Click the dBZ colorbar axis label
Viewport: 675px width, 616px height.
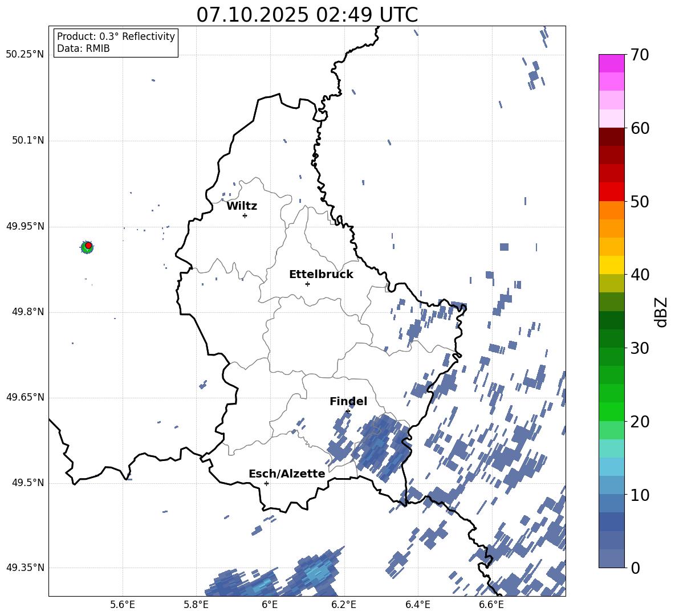click(x=660, y=312)
